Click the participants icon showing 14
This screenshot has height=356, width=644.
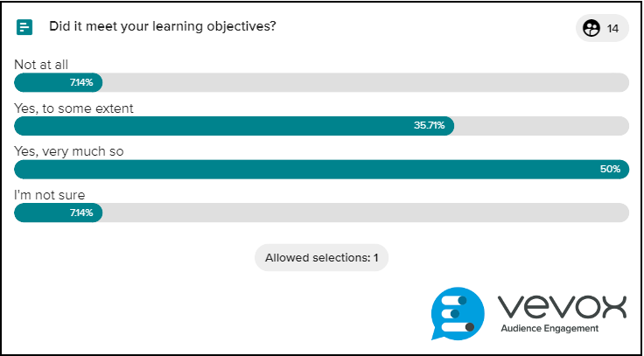point(591,28)
